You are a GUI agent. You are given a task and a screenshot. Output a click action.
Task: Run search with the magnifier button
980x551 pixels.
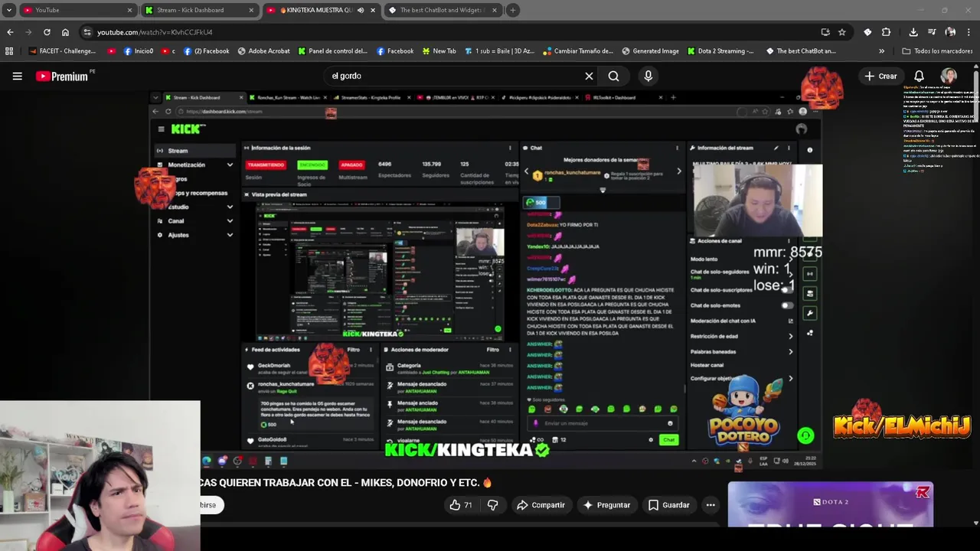click(613, 76)
